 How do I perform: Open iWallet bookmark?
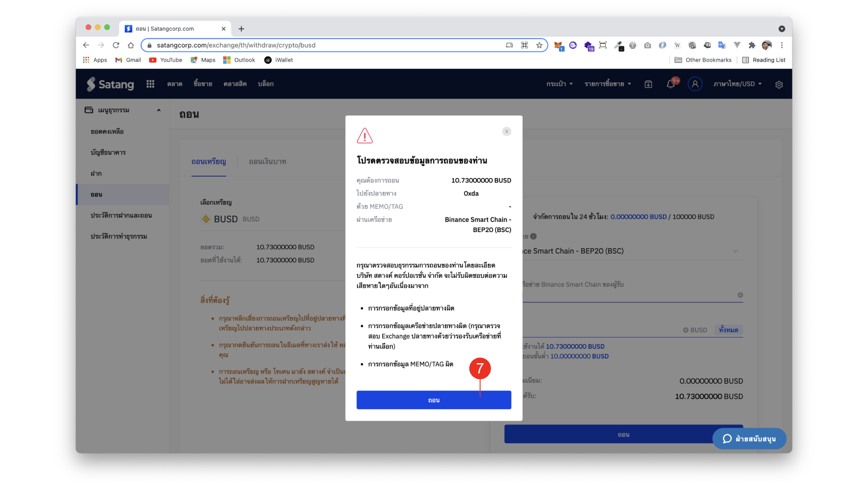coord(278,60)
